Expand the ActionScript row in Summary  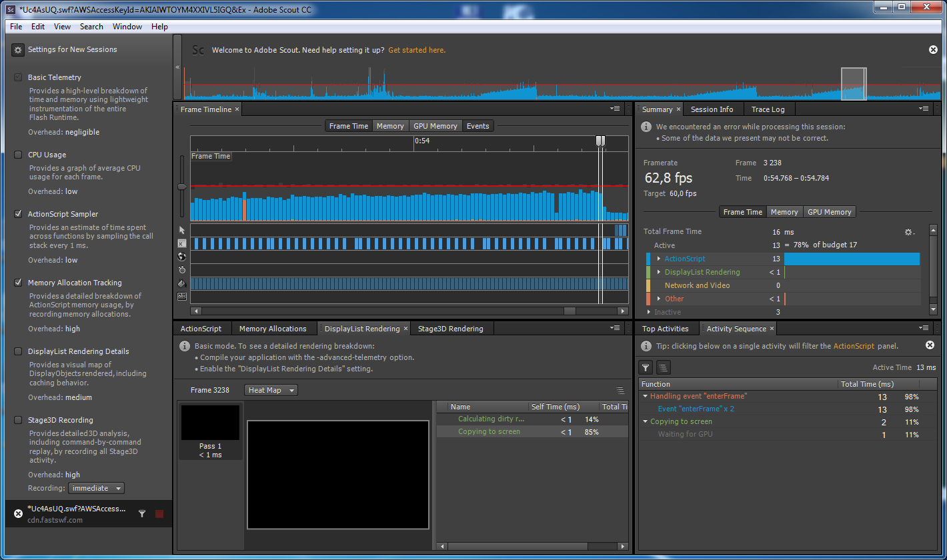pos(659,259)
